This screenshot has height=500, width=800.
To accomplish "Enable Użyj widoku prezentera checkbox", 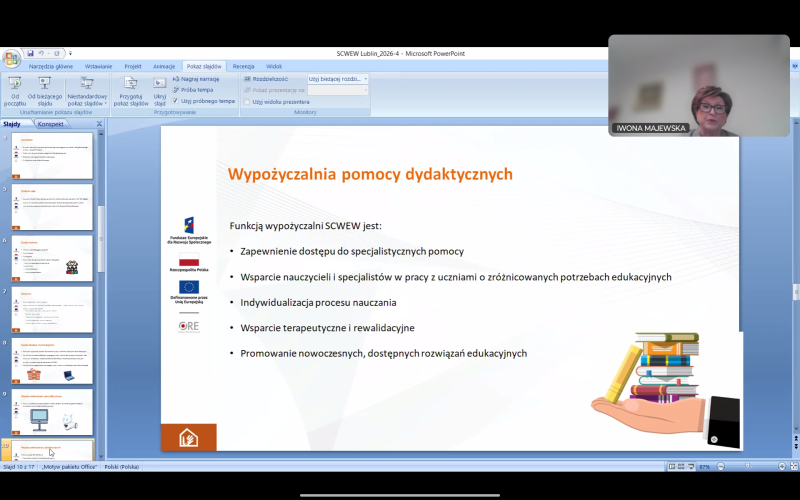I will tap(247, 101).
